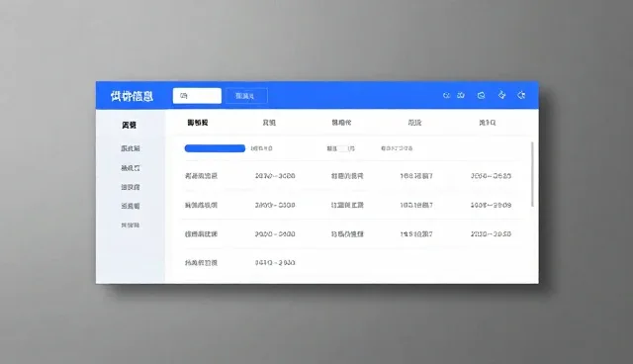633x364 pixels.
Task: Click the white logo title in header
Action: coord(132,96)
